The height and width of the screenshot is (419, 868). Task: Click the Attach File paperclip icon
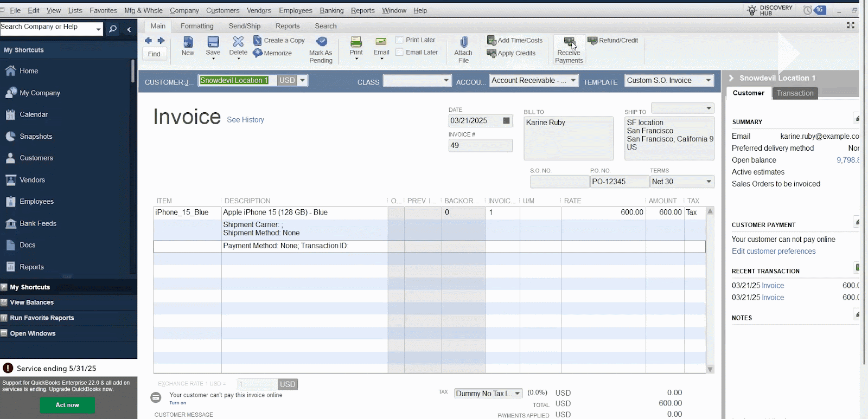click(x=463, y=42)
